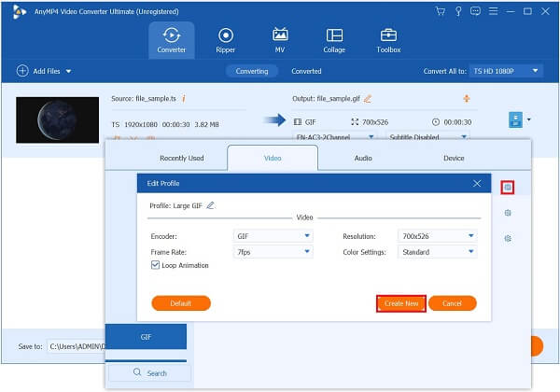560x392 pixels.
Task: Open the Ripper tab
Action: [225, 40]
